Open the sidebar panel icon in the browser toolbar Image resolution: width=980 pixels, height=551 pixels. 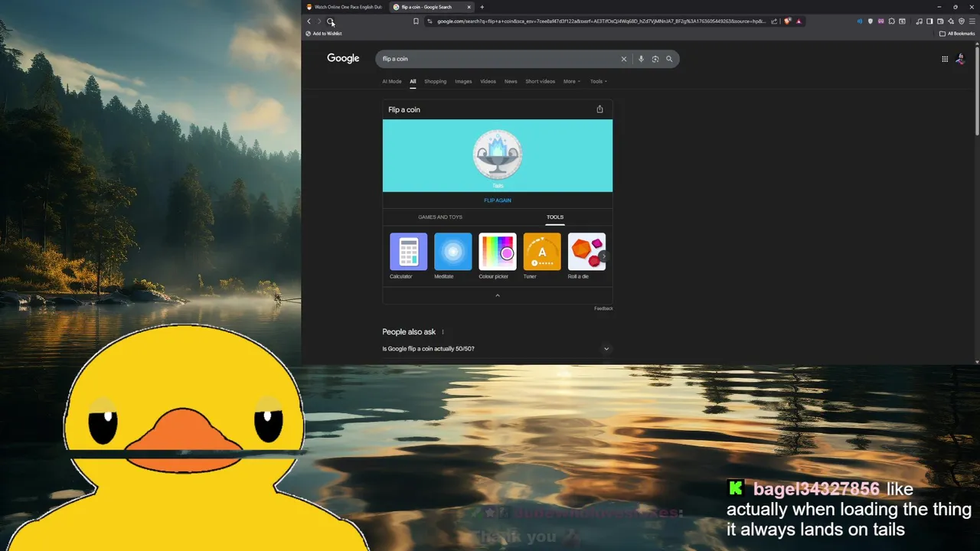[930, 21]
